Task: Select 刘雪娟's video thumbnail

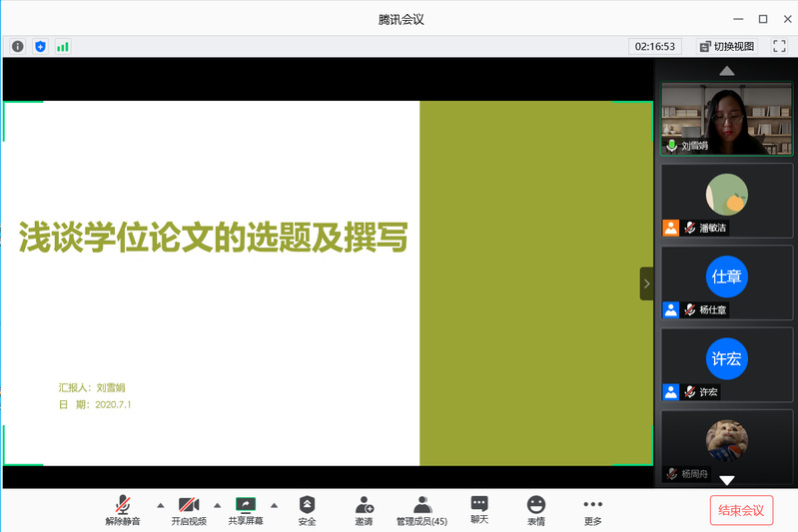Action: tap(727, 119)
